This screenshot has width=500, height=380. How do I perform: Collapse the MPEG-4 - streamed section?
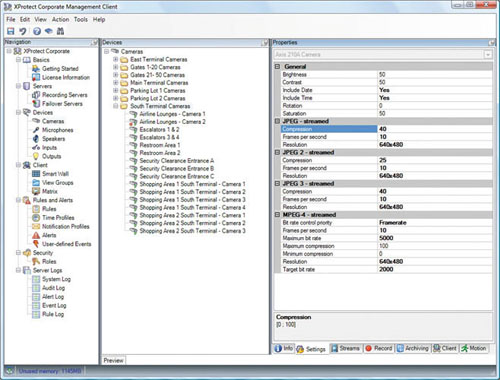point(277,215)
